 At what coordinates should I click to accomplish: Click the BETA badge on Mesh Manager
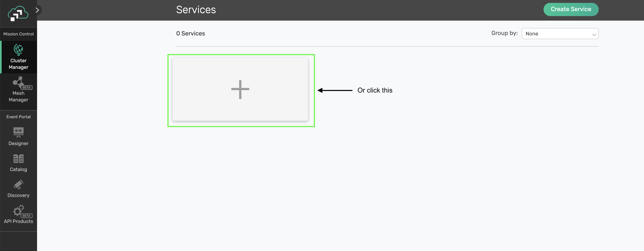pos(26,88)
